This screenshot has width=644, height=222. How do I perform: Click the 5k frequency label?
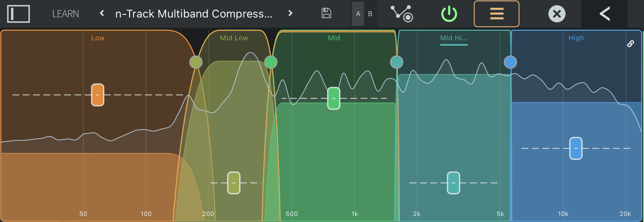point(500,214)
